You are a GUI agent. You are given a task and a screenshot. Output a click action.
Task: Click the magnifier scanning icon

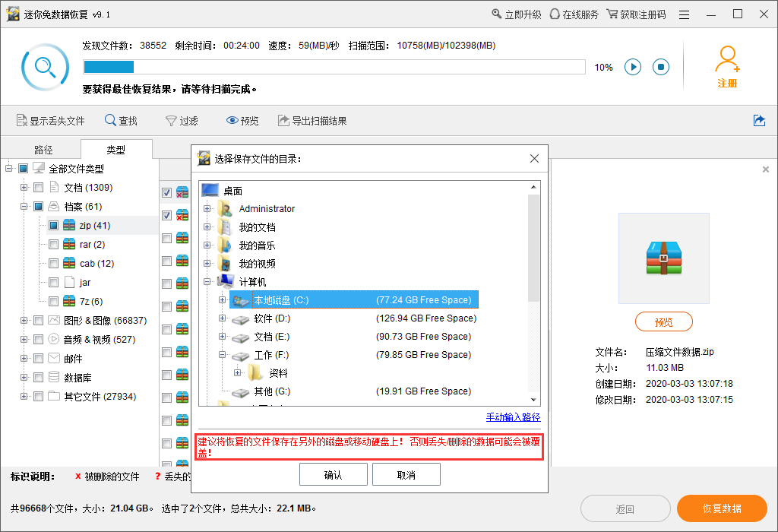pos(45,67)
